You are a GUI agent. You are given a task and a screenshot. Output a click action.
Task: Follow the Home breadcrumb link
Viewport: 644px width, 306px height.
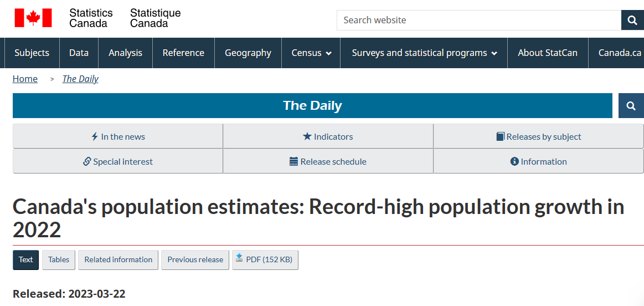(x=25, y=79)
